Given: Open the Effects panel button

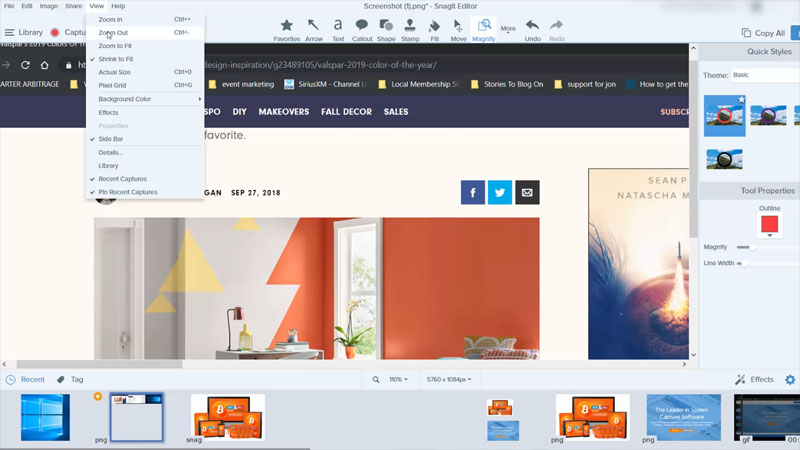Looking at the screenshot, I should point(754,380).
